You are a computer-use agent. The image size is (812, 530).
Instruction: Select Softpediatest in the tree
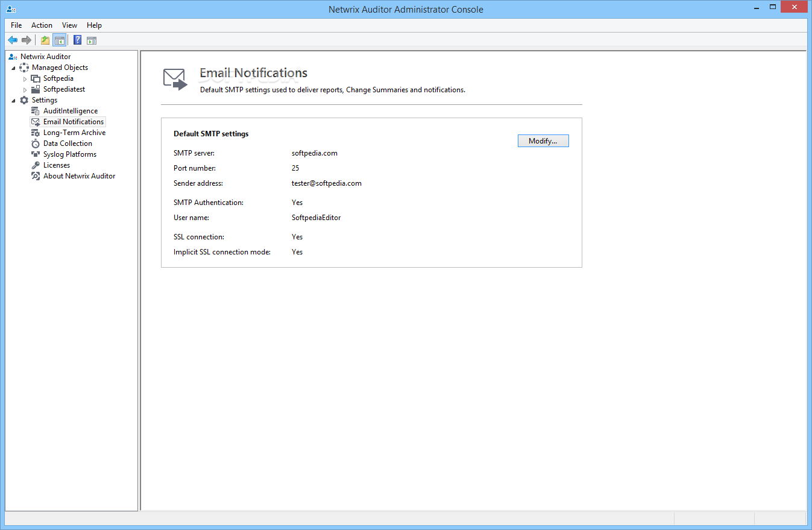(64, 89)
